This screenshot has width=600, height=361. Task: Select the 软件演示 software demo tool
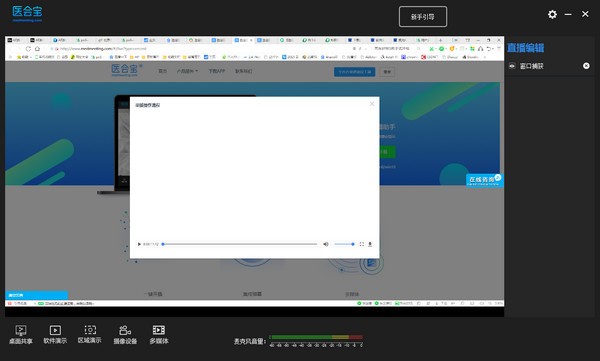[x=55, y=334]
